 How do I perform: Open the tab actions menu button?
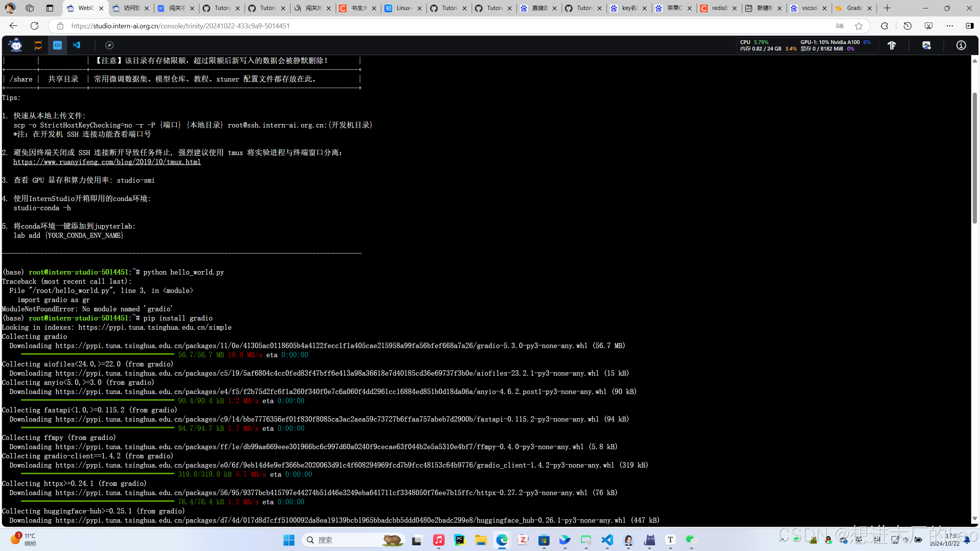(50, 8)
